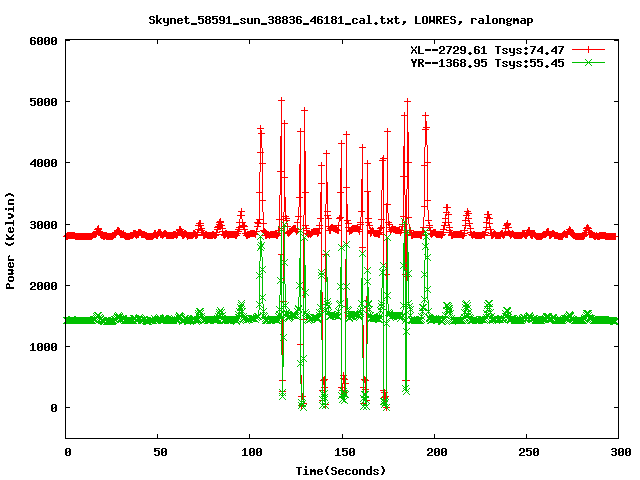Click the 250 x-axis tick label
This screenshot has width=640, height=480.
[x=529, y=452]
